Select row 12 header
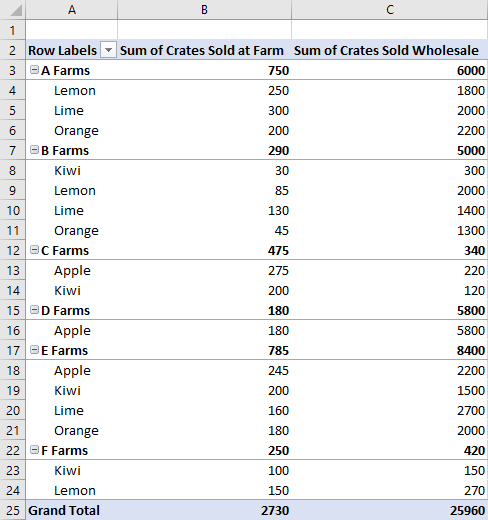 click(x=13, y=250)
